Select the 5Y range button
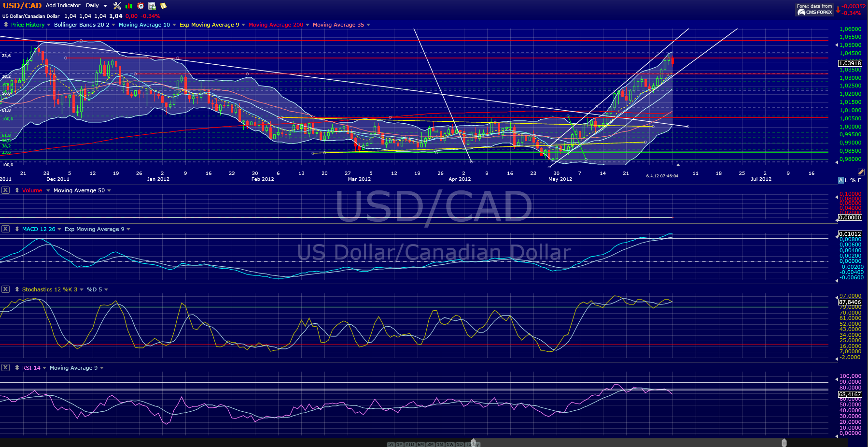 coord(391,444)
